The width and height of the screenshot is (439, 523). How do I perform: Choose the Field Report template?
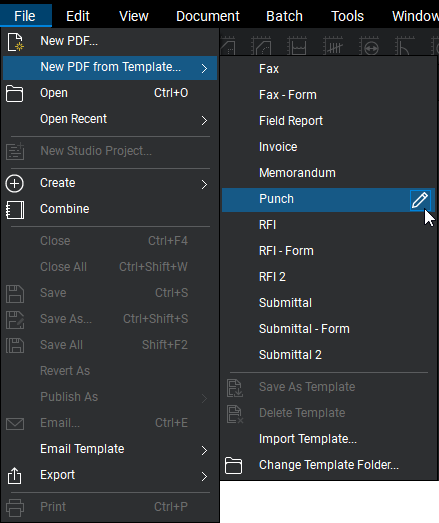click(x=291, y=121)
